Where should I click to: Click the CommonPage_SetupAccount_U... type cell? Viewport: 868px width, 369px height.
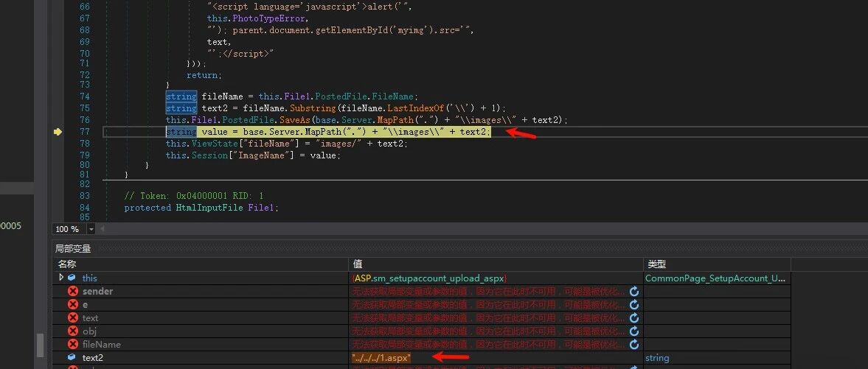tap(715, 278)
